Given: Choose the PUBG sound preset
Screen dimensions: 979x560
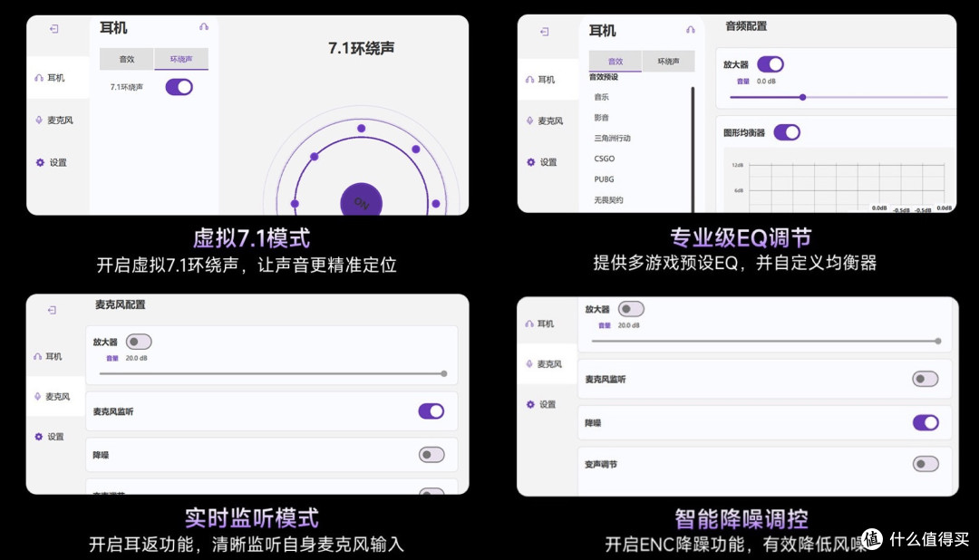Looking at the screenshot, I should tap(605, 179).
